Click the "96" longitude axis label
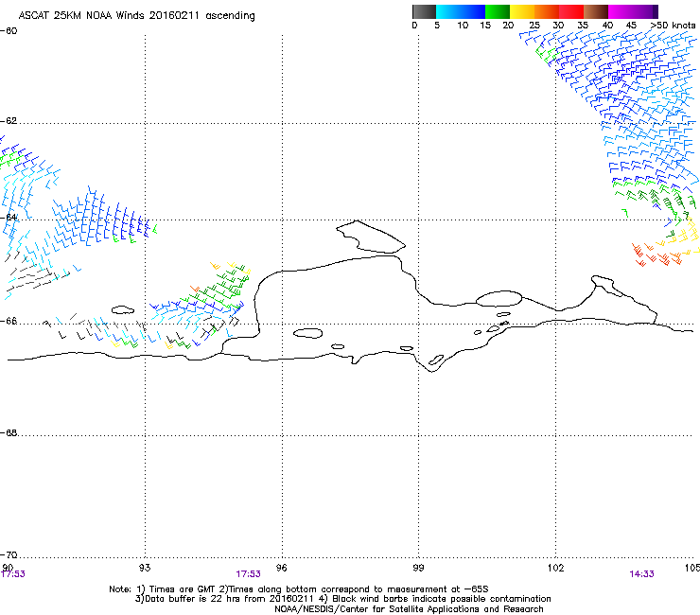This screenshot has width=700, height=615. click(x=281, y=568)
